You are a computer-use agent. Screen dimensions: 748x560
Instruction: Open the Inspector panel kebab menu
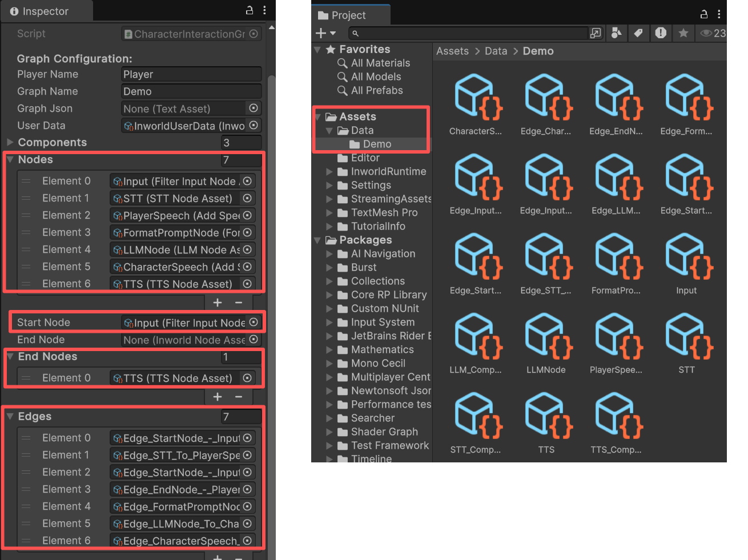(264, 10)
